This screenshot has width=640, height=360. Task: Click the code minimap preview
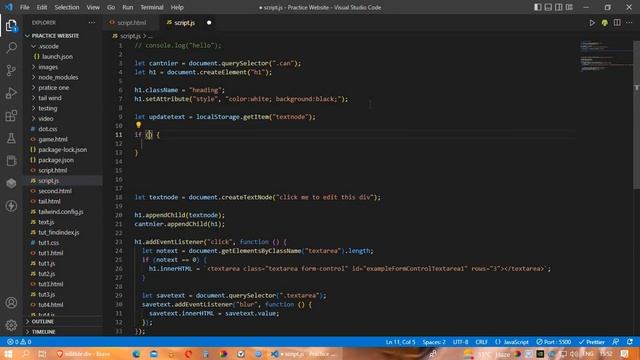point(606,56)
